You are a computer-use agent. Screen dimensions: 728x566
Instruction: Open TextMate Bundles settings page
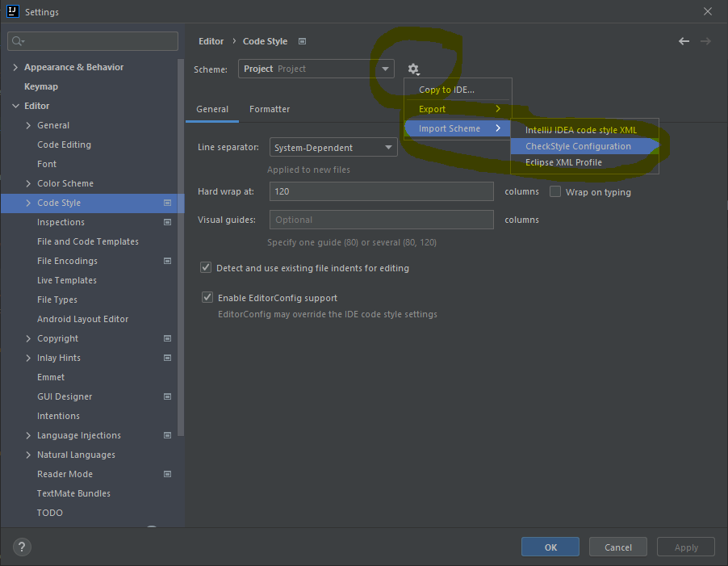pos(73,493)
